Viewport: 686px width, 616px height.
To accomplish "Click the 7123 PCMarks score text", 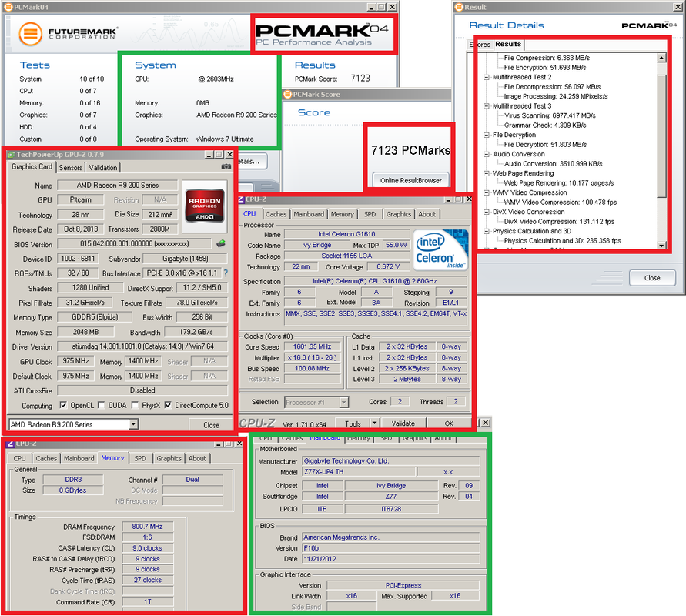I will pos(410,150).
